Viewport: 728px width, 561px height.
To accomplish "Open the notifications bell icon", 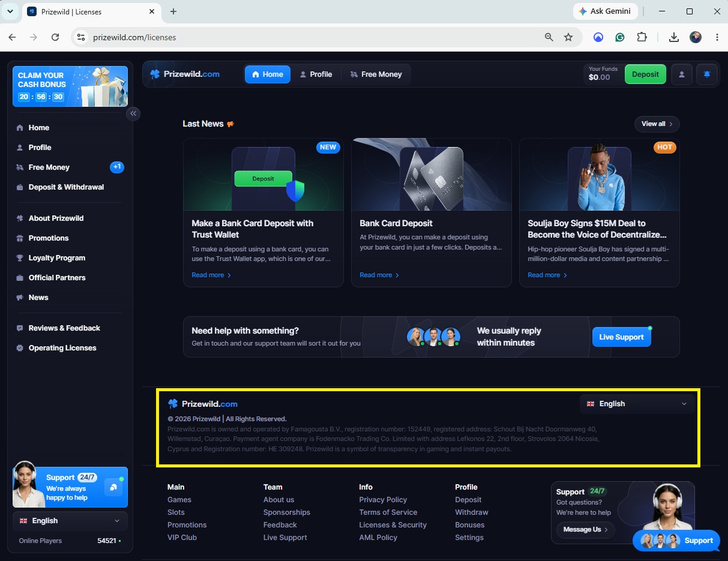I will (707, 74).
